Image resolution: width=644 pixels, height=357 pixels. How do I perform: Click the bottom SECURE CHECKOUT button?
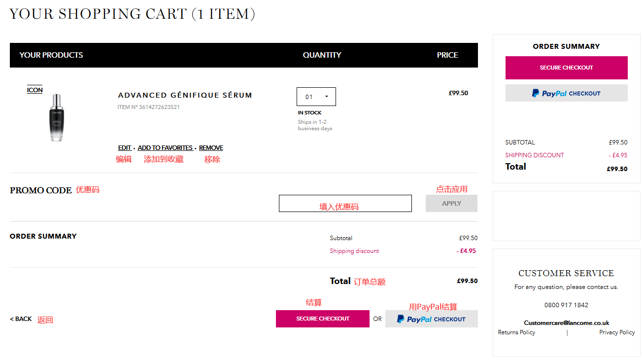click(x=322, y=319)
